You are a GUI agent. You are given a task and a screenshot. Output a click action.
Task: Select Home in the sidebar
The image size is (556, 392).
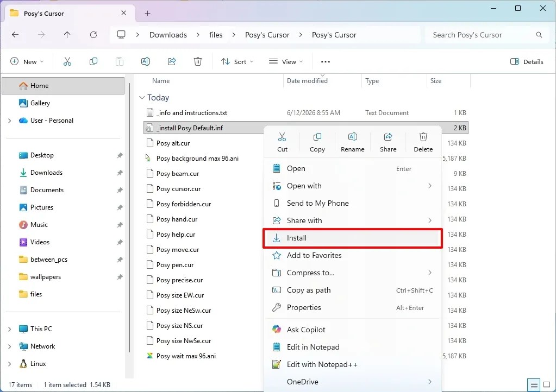tap(63, 86)
